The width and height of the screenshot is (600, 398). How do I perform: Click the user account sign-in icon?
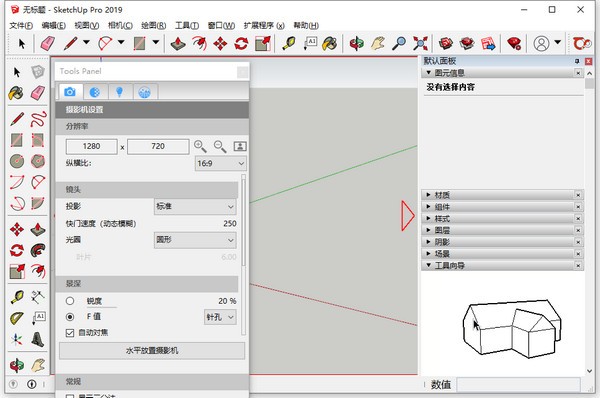[541, 43]
